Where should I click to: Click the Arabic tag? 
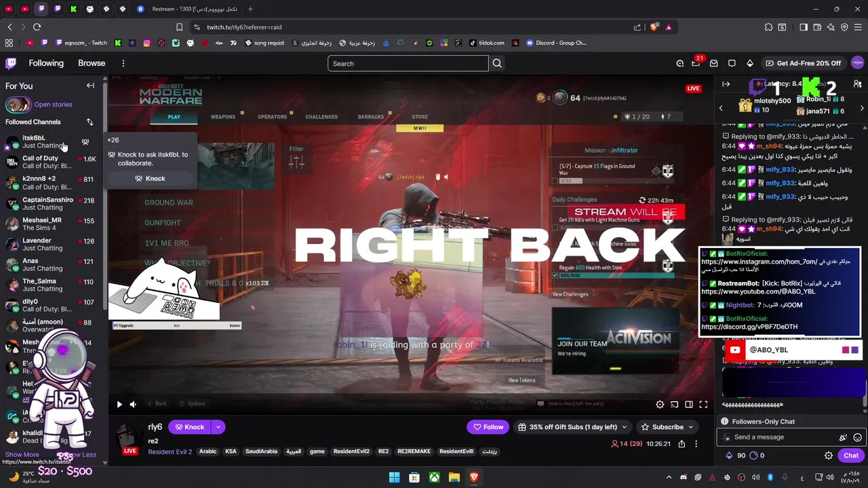pyautogui.click(x=208, y=451)
